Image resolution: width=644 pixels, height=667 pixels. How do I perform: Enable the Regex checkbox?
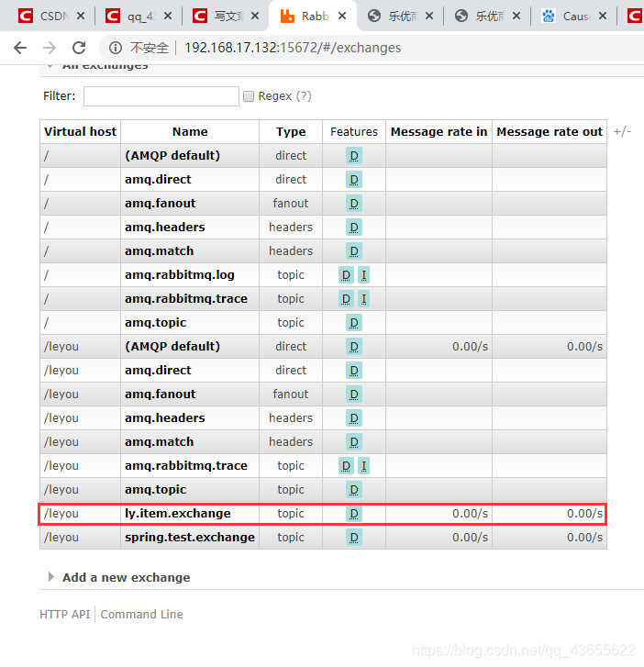coord(249,96)
